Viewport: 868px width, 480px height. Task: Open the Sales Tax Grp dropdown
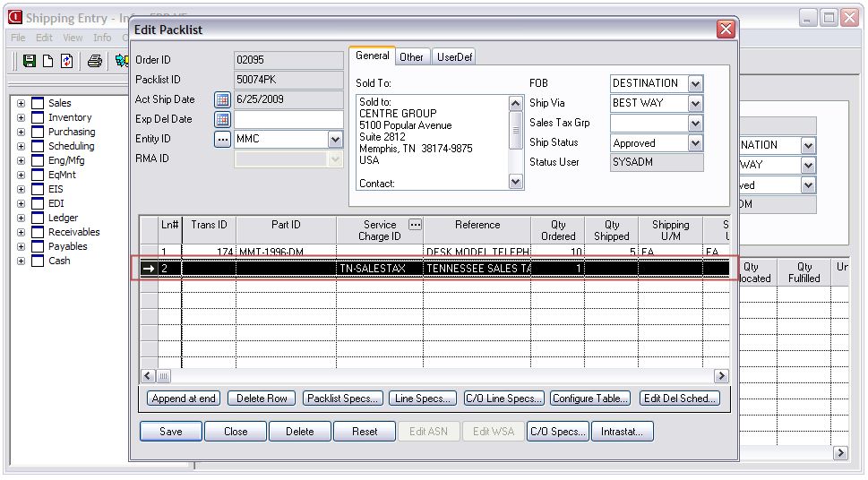(695, 123)
